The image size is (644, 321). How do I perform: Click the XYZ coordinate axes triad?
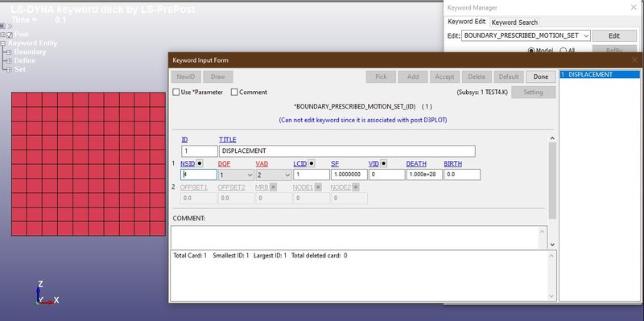point(47,293)
